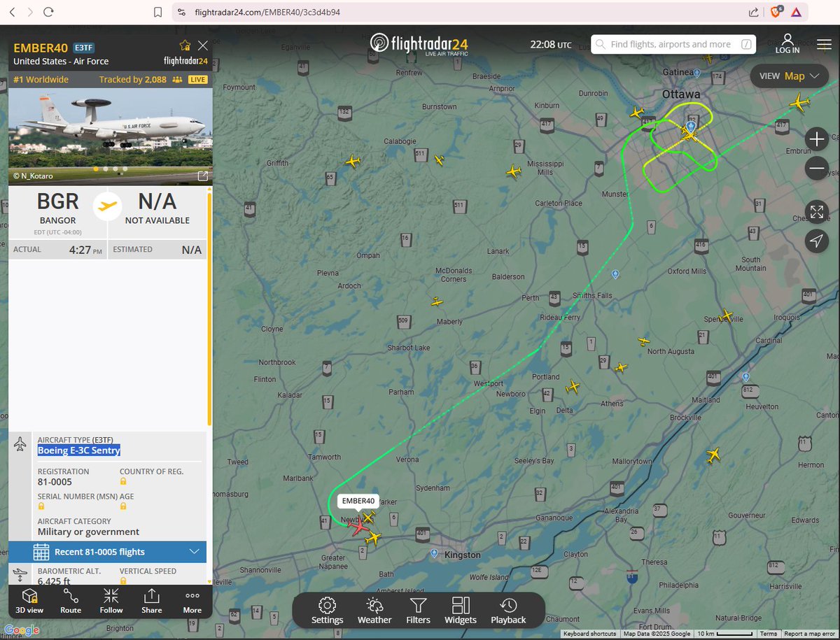Zoom in the map with plus button
The width and height of the screenshot is (840, 640).
click(816, 139)
